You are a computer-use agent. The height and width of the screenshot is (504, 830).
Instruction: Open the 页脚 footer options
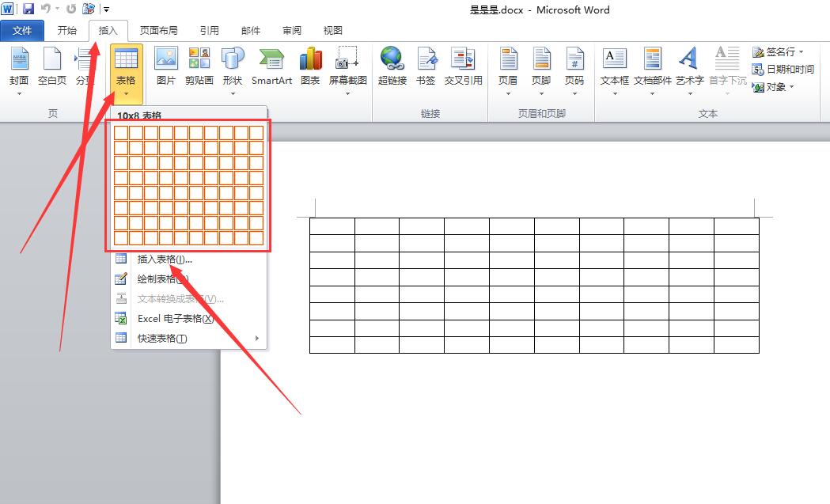(541, 66)
